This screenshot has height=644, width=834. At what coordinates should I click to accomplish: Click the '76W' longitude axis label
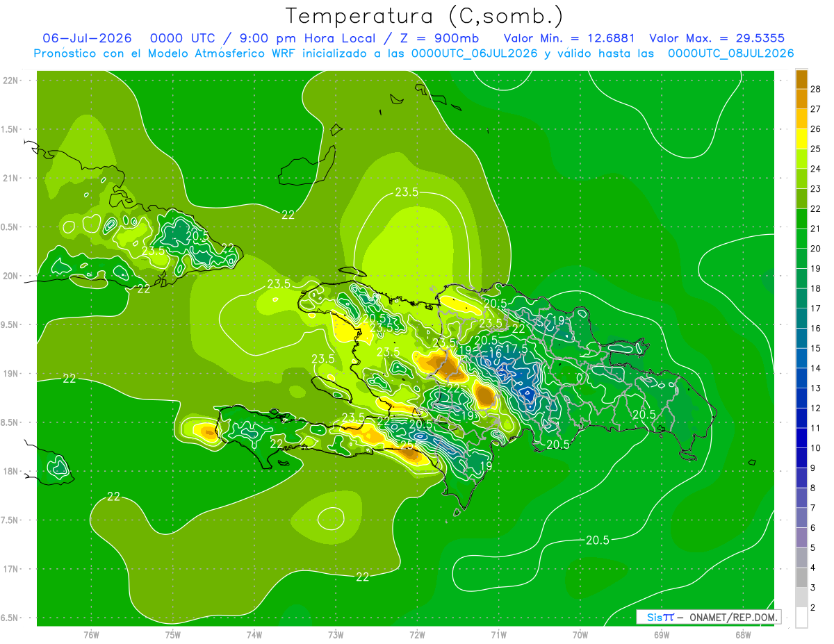[x=91, y=635]
